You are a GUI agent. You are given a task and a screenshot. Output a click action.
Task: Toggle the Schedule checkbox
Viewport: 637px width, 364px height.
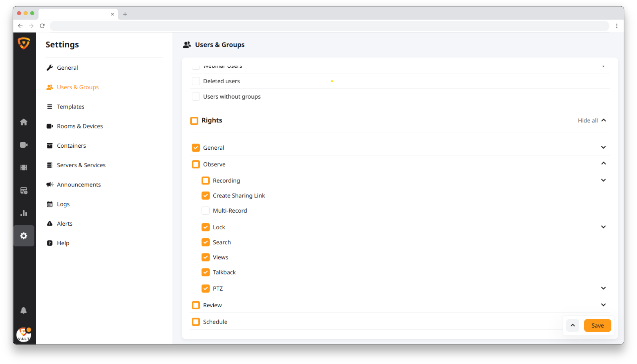click(x=196, y=322)
